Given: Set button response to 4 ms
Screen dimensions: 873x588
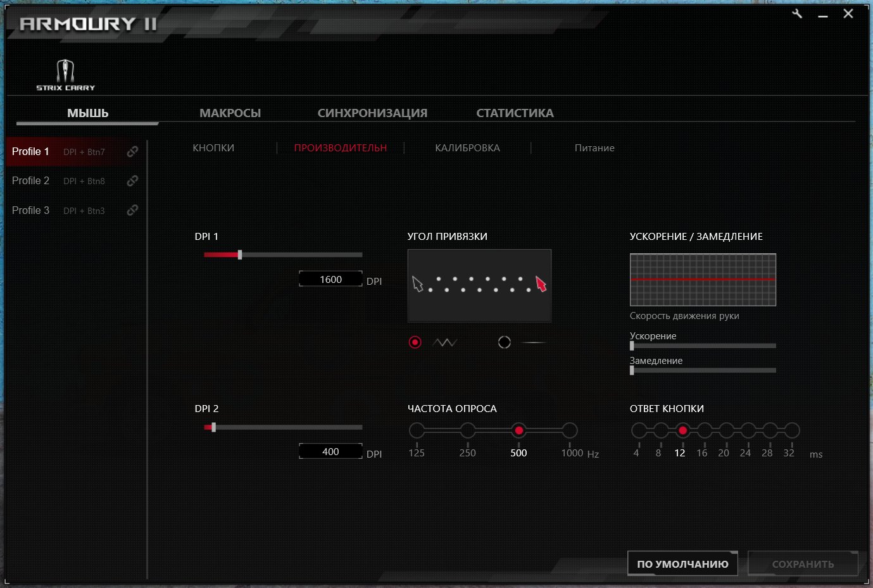Looking at the screenshot, I should pyautogui.click(x=639, y=431).
